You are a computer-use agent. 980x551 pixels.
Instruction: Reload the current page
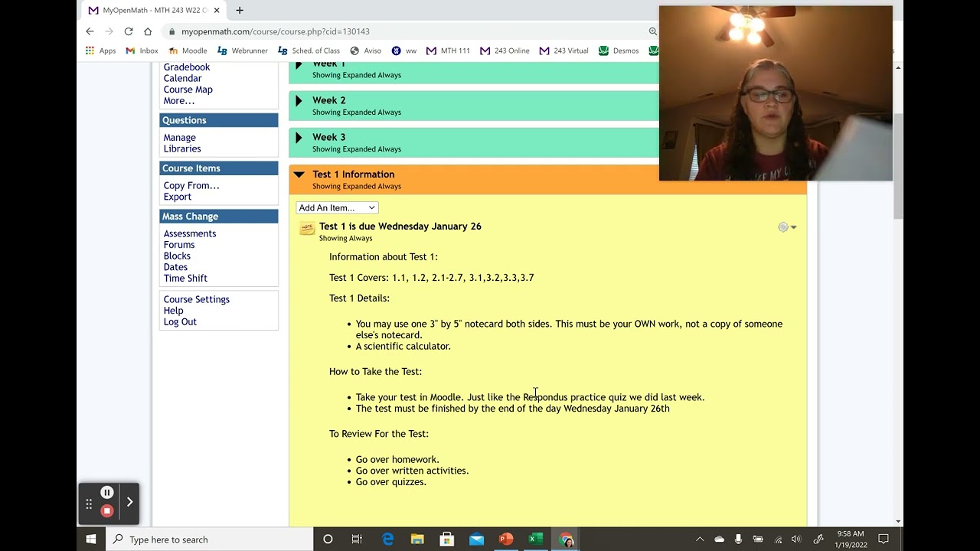coord(129,31)
